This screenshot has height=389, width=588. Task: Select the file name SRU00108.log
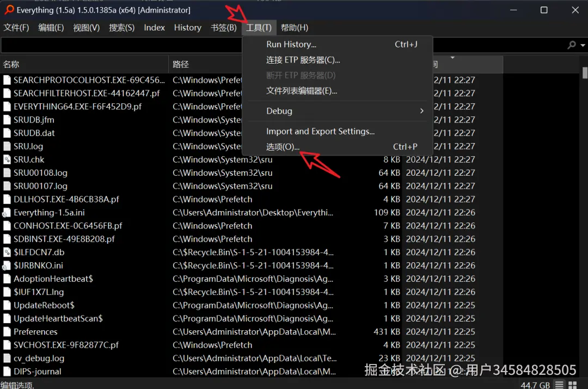(40, 173)
